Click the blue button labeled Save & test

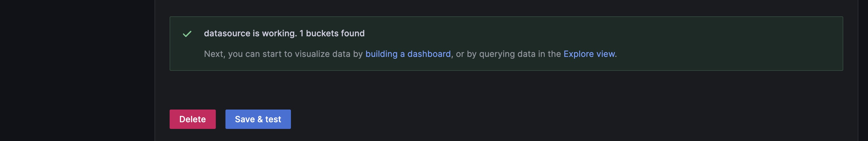(x=258, y=119)
